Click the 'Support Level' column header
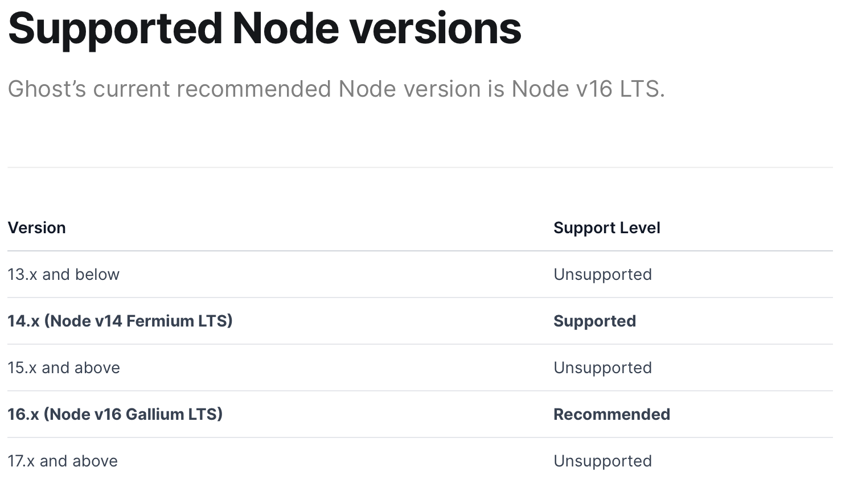Screen dimensions: 862x504 pyautogui.click(x=607, y=228)
